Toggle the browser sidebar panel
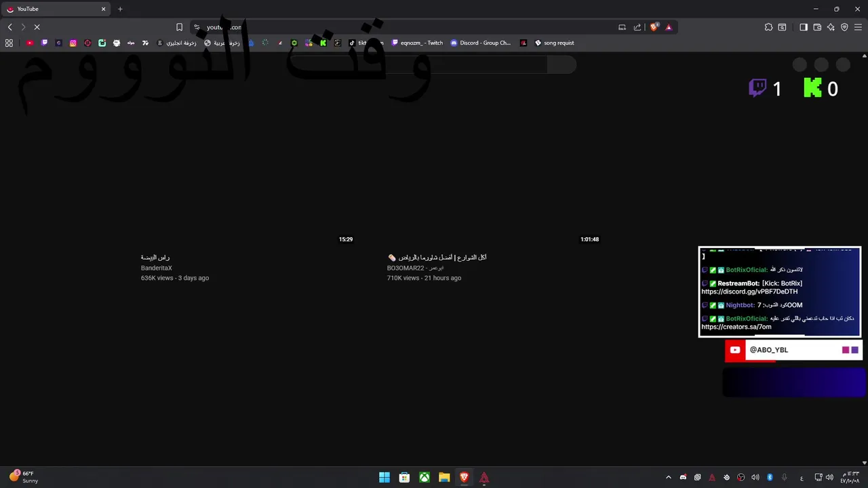 click(x=804, y=27)
